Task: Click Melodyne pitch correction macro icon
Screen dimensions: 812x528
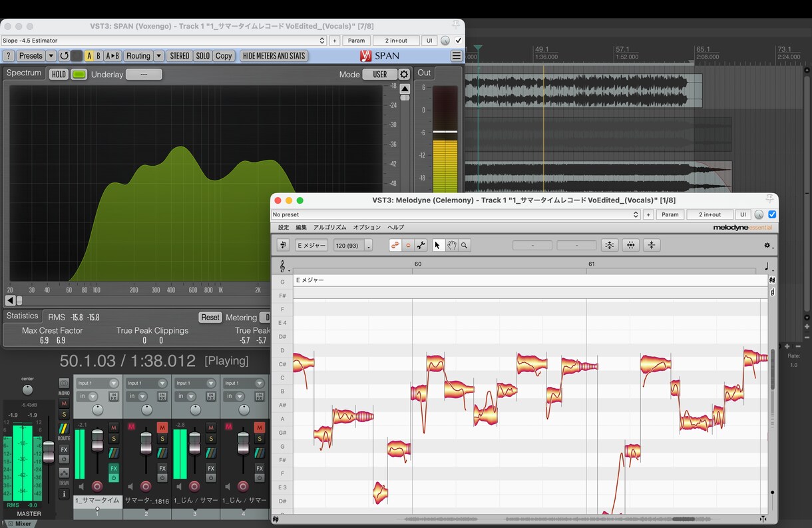Action: [x=609, y=246]
